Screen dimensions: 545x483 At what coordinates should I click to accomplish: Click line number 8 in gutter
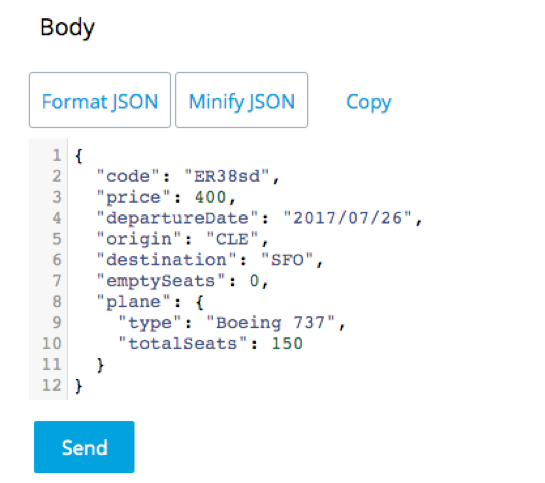coord(57,302)
